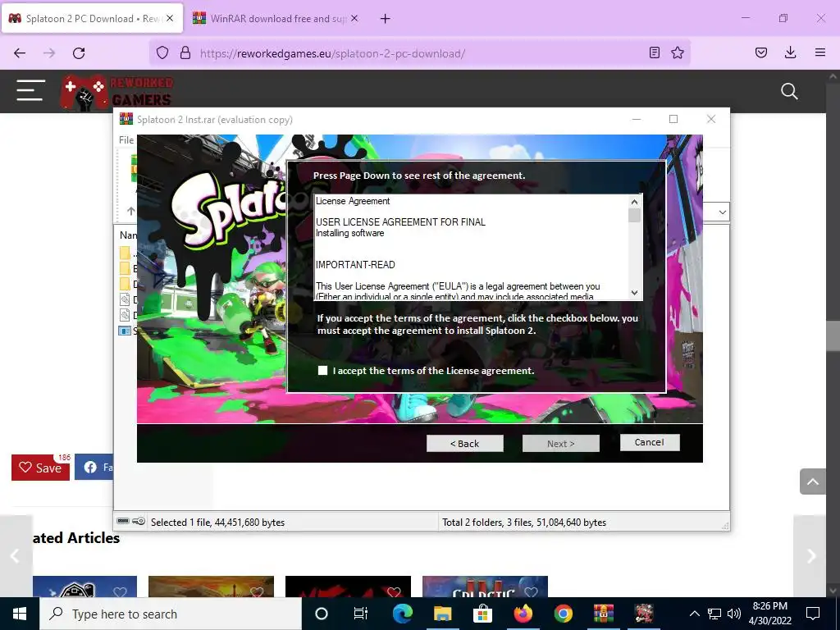The height and width of the screenshot is (630, 840).
Task: Reload the current page
Action: (79, 53)
